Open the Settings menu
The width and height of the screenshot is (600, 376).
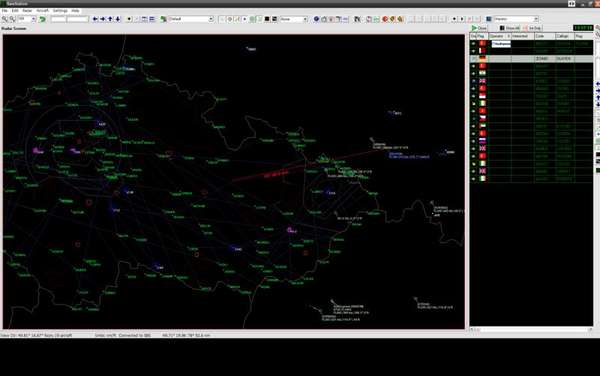pyautogui.click(x=60, y=11)
